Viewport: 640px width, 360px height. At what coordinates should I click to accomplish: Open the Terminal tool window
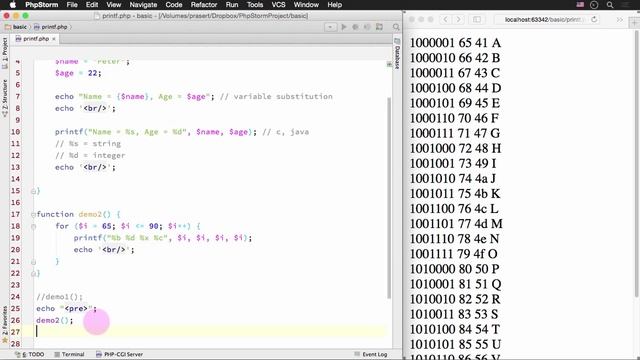tap(69, 354)
